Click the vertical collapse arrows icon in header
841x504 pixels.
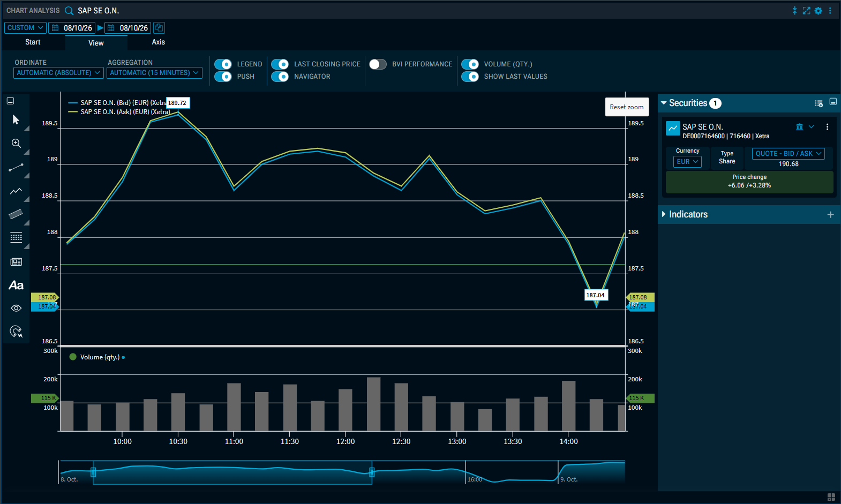point(795,11)
